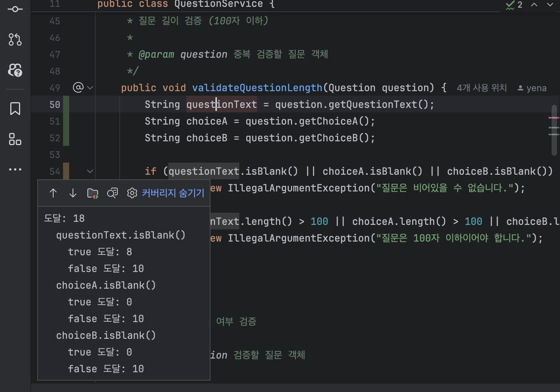560x392 pixels.
Task: Click line number 53 in the gutter
Action: tap(55, 155)
